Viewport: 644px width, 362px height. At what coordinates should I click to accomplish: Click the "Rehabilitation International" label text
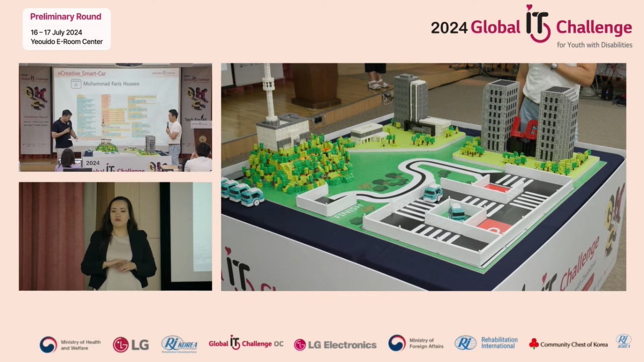point(499,343)
